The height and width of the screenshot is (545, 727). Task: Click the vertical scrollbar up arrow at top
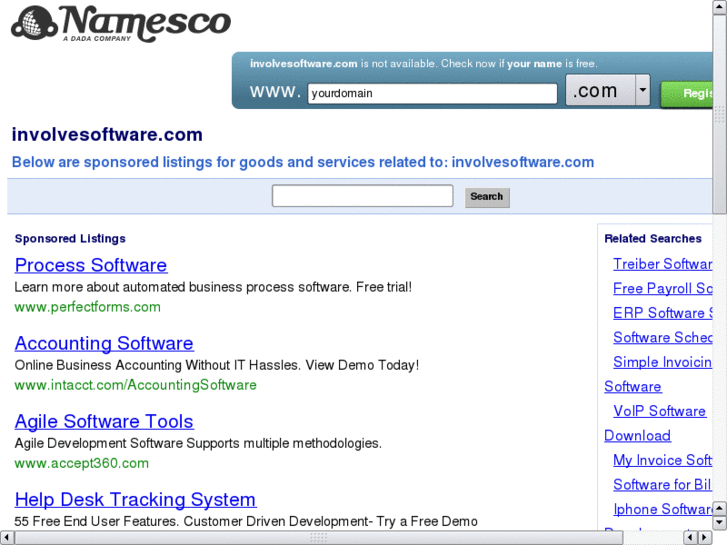tap(720, 6)
